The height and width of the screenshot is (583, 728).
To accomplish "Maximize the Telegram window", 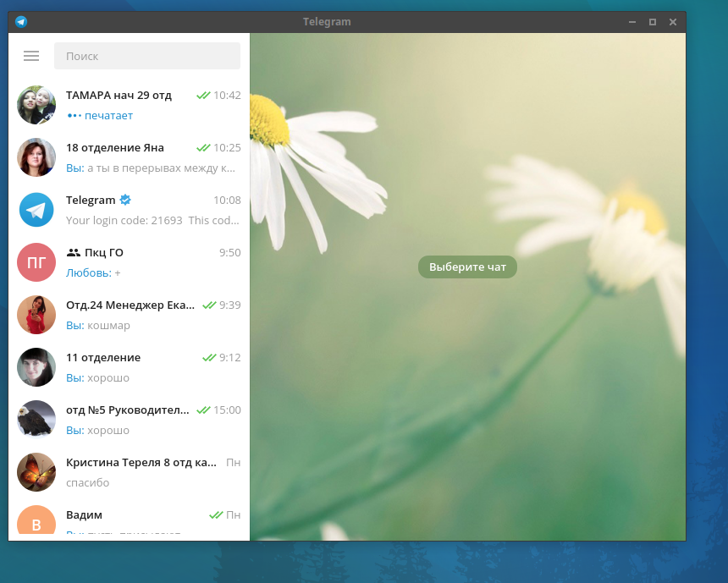I will 653,22.
